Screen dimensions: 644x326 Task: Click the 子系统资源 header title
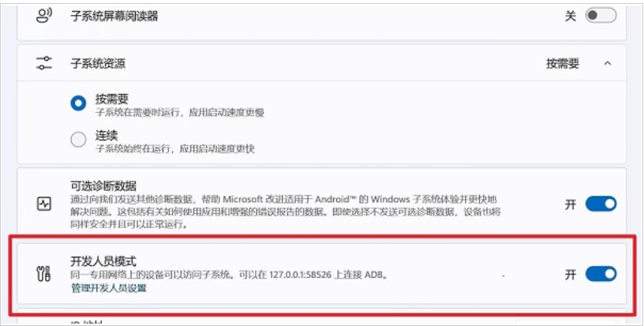(x=98, y=63)
